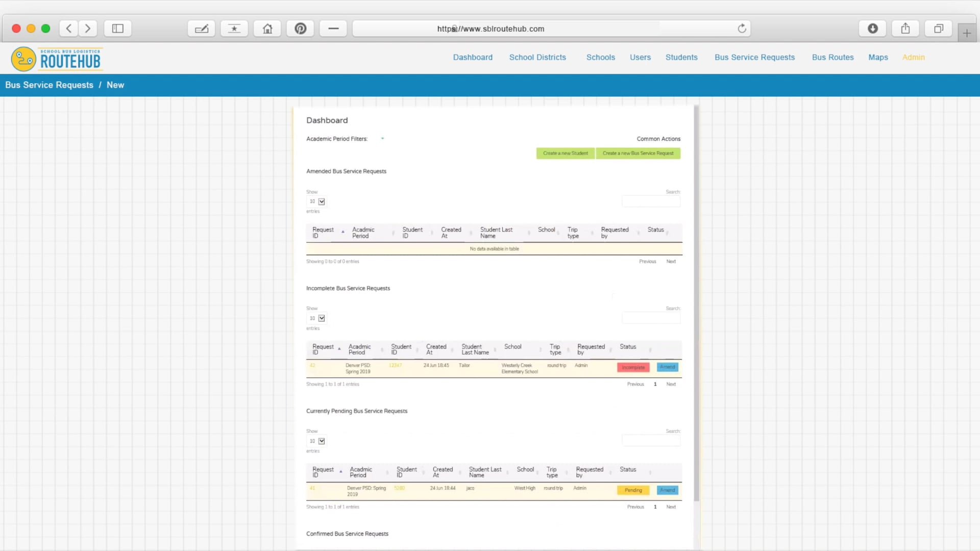980x551 pixels.
Task: Click the downloads arrow icon
Action: tap(873, 29)
